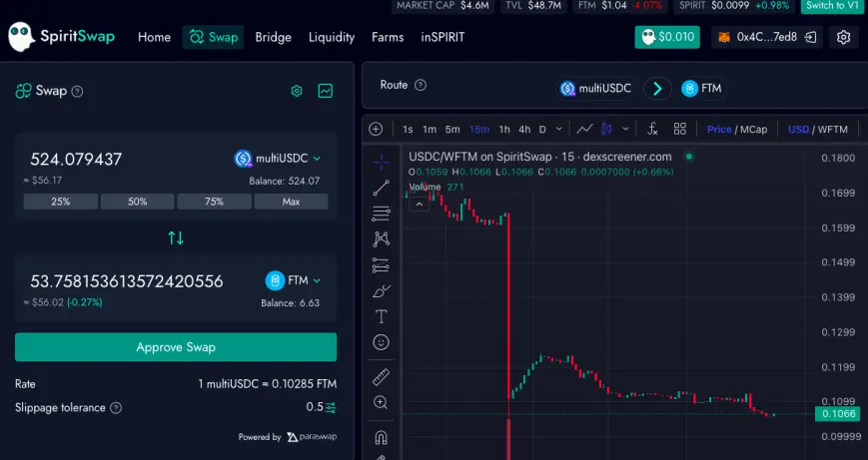Select the 1h timeframe
Screen dimensions: 868x460
[504, 130]
